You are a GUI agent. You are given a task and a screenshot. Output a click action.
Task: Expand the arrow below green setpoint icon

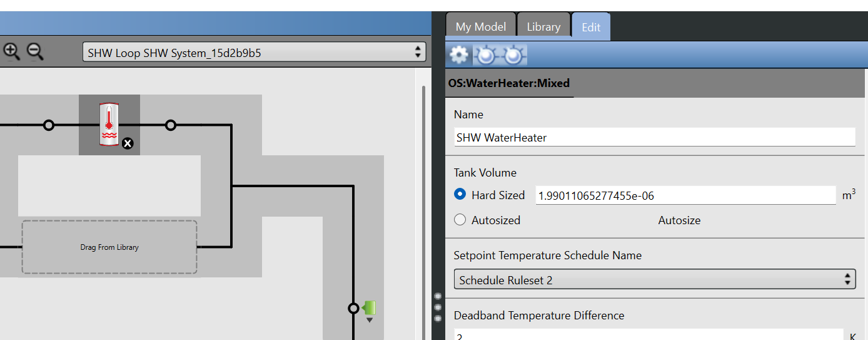click(370, 320)
